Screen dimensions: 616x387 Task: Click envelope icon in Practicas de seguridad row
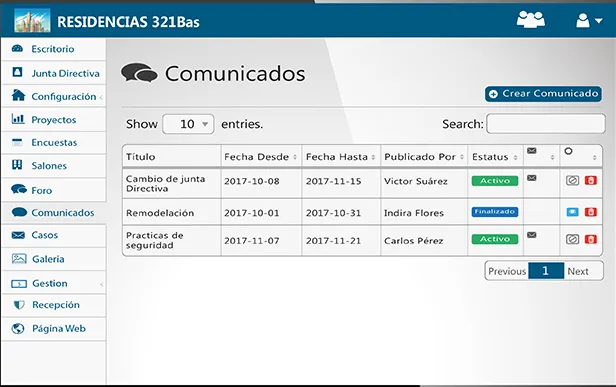532,235
